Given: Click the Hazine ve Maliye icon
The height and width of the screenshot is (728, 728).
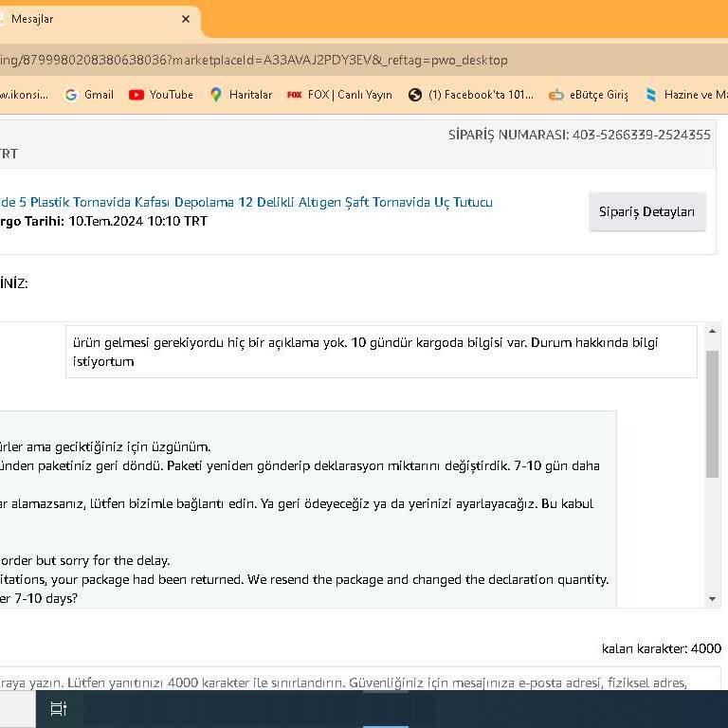Looking at the screenshot, I should (651, 95).
